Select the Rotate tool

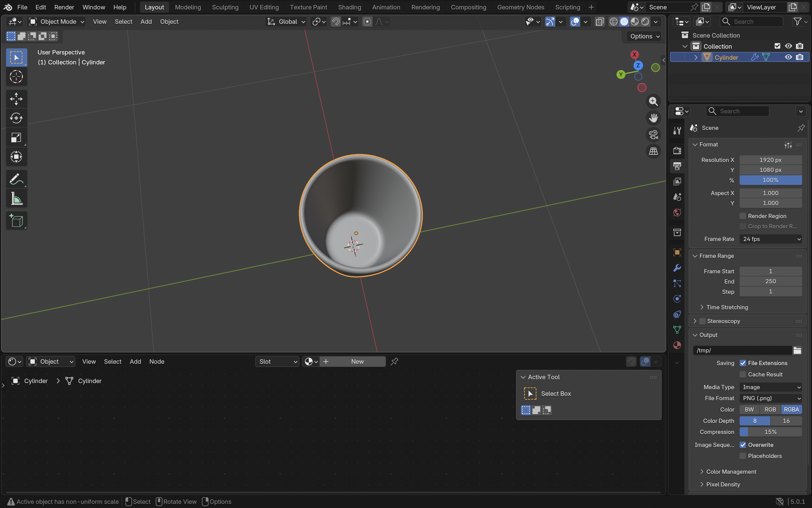[x=16, y=118]
